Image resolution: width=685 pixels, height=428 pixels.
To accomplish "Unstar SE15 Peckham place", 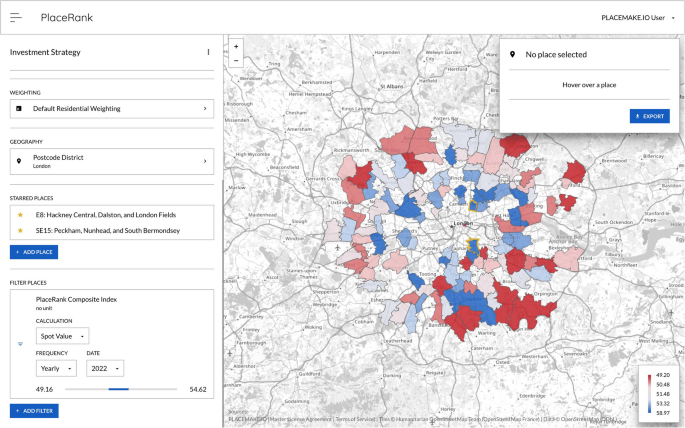I will [20, 230].
